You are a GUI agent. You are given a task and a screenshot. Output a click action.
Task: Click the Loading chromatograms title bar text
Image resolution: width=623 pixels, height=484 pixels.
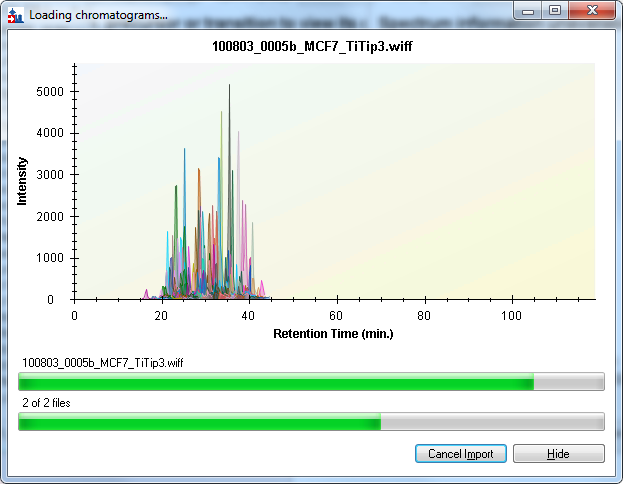98,15
